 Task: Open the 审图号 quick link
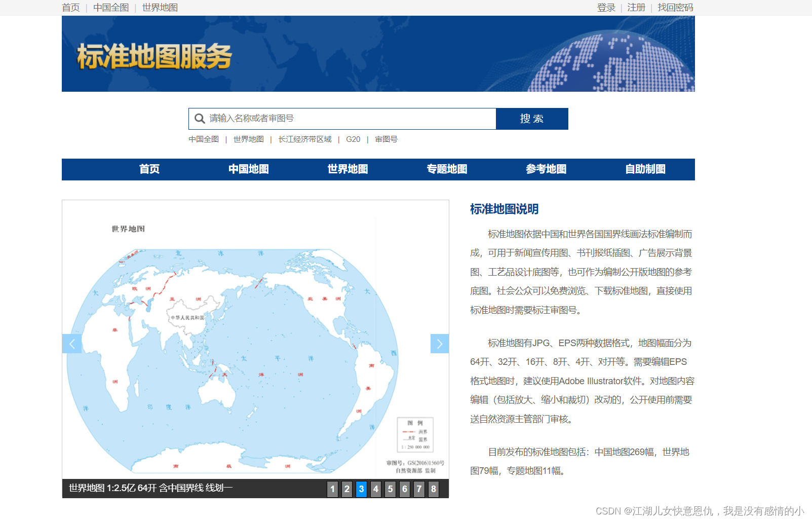click(386, 139)
